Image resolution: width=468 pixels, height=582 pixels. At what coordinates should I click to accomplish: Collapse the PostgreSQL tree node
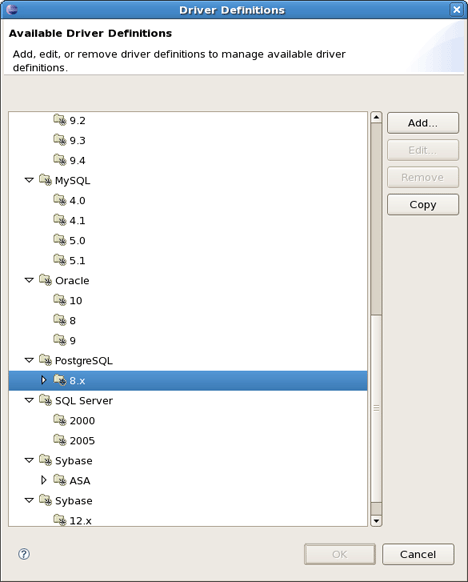point(29,360)
